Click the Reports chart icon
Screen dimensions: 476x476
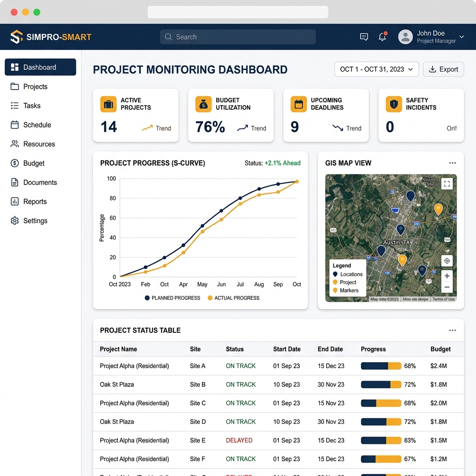tap(14, 201)
